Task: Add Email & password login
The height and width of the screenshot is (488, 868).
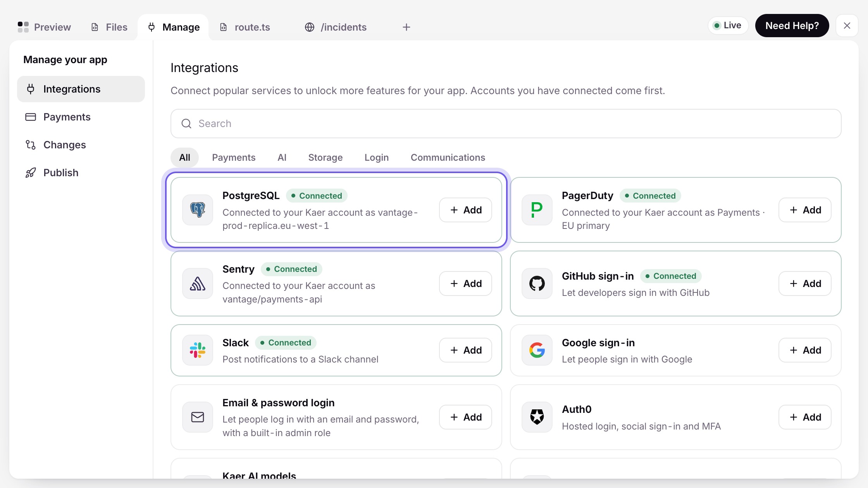Action: click(x=466, y=417)
